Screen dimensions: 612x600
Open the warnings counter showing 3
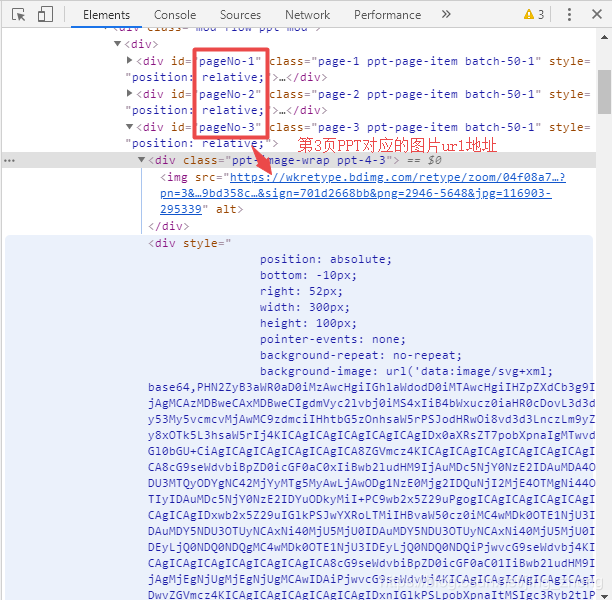534,14
